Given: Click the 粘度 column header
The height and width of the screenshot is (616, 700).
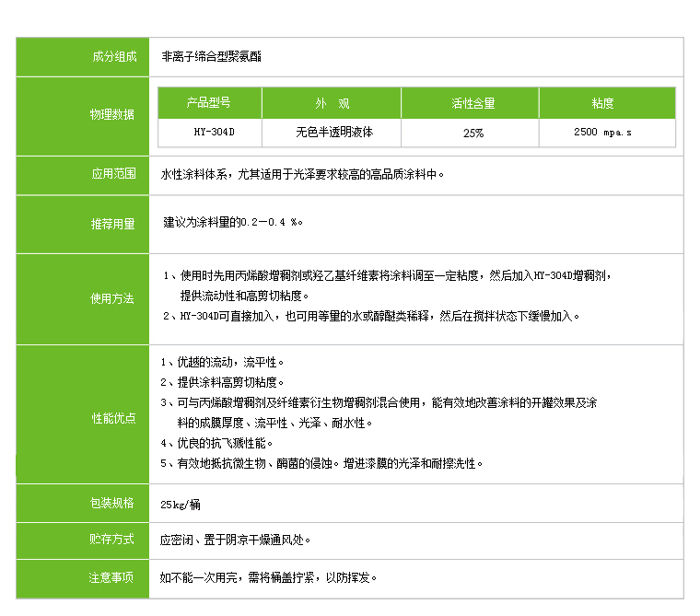Looking at the screenshot, I should click(606, 103).
